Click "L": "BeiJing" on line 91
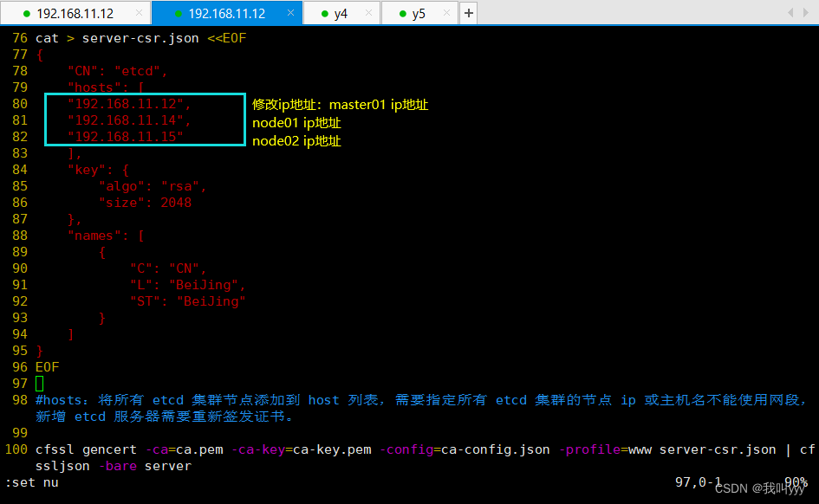 tap(184, 285)
